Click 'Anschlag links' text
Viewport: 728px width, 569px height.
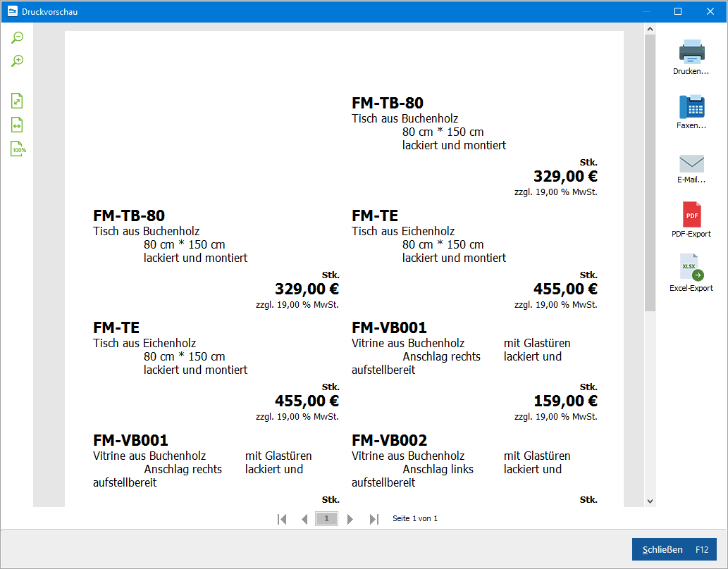438,469
